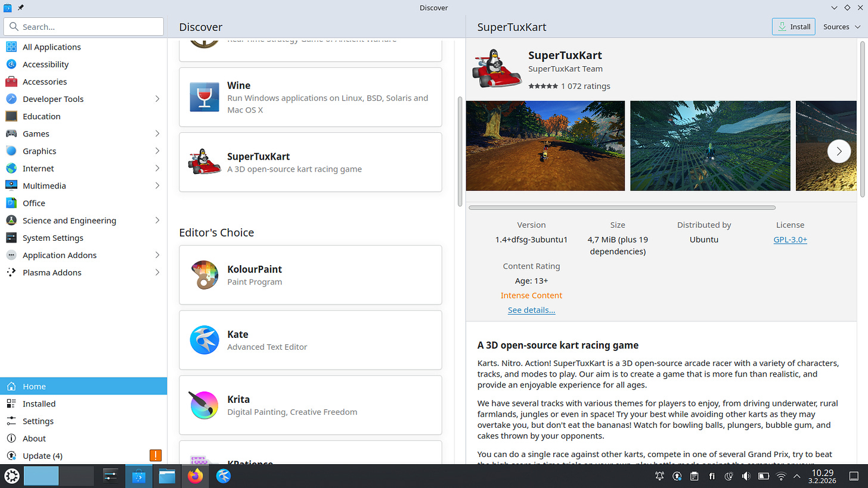Viewport: 868px width, 488px height.
Task: Click the Multimedia category icon
Action: click(x=11, y=185)
